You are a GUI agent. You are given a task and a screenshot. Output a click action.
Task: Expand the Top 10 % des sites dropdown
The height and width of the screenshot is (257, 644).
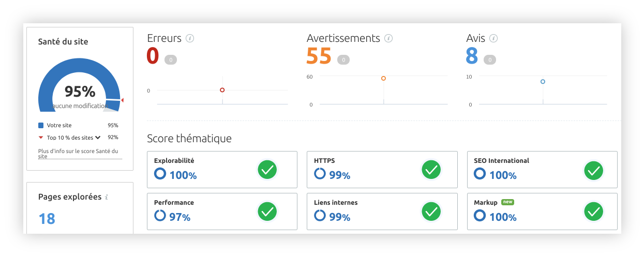tap(97, 138)
